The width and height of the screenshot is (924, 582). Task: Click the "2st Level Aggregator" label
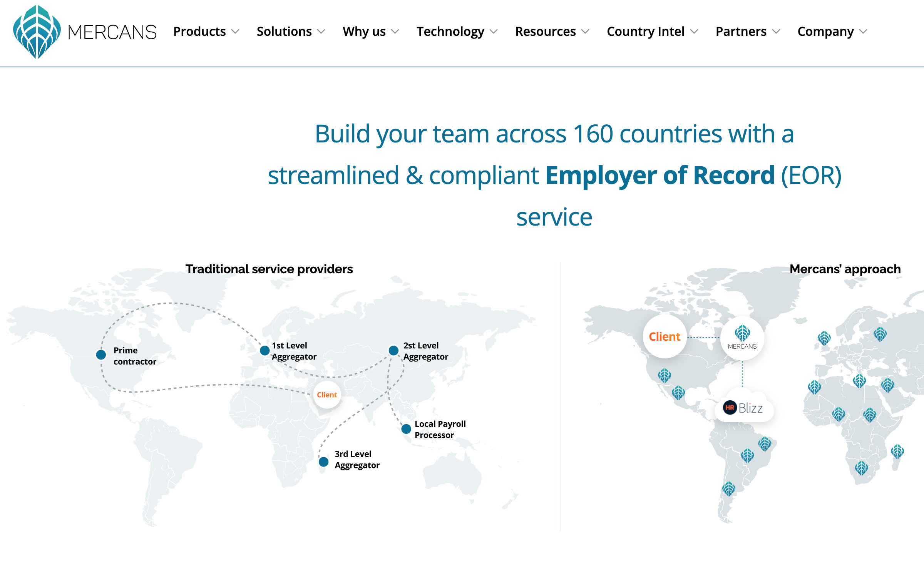(x=426, y=351)
